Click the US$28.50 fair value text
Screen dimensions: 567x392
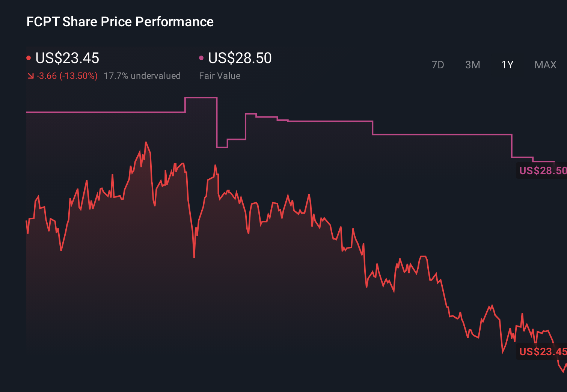pos(240,58)
